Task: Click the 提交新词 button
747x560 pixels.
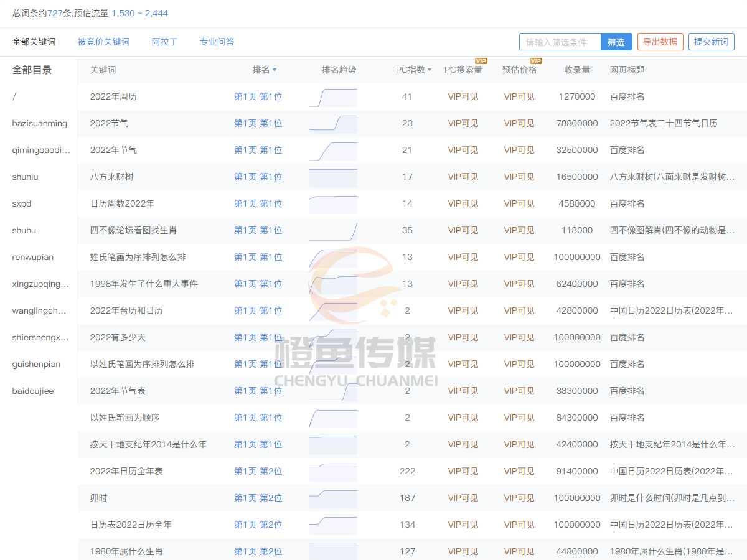Action: [x=712, y=42]
